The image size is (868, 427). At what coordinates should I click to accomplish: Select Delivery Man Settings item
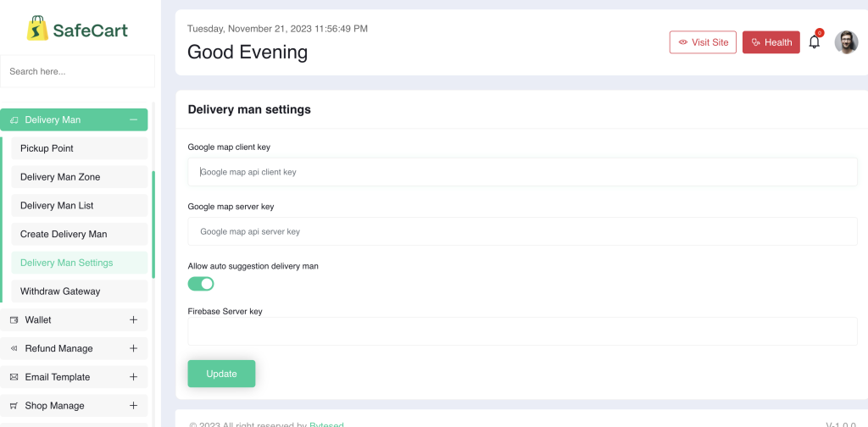click(x=79, y=263)
